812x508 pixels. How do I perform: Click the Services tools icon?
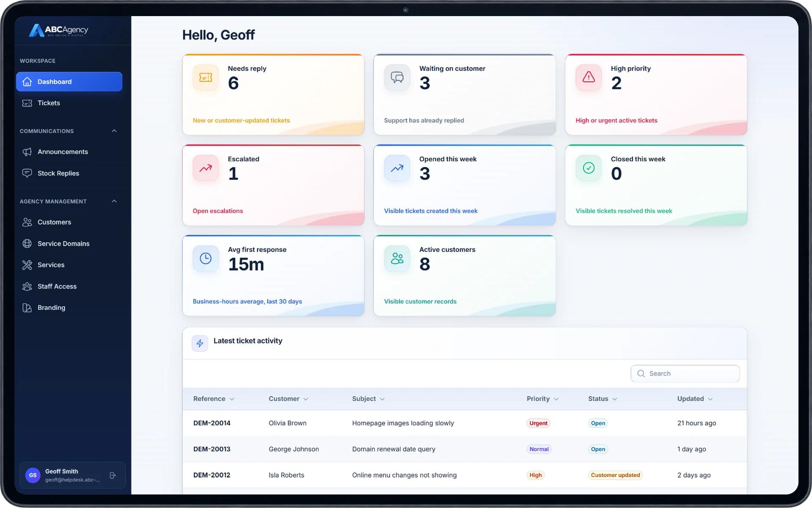click(x=27, y=265)
